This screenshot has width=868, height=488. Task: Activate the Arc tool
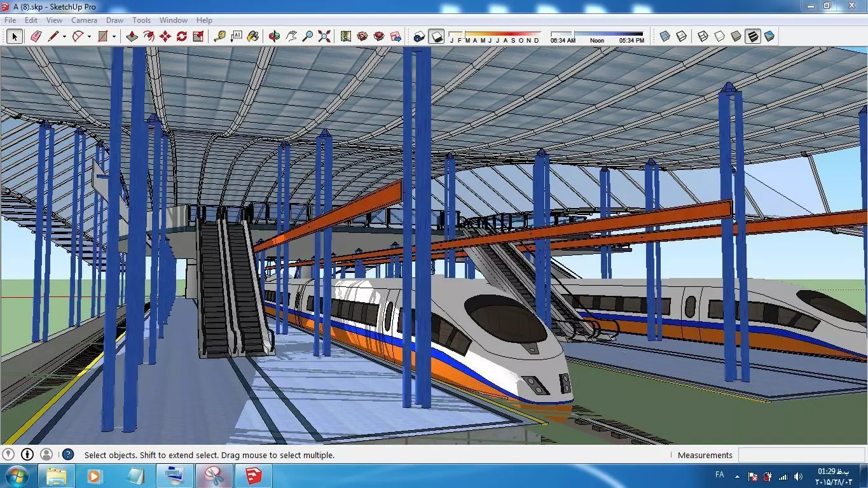pyautogui.click(x=78, y=36)
